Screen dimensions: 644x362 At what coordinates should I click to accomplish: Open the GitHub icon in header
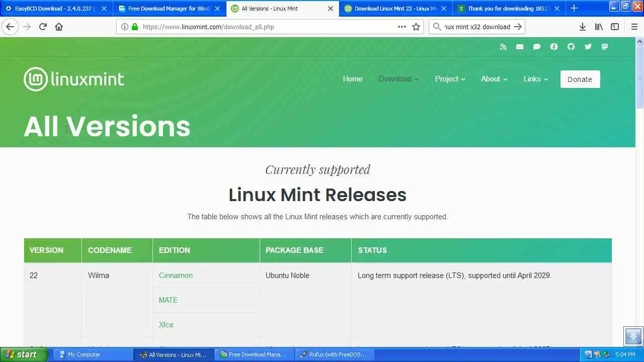pos(571,47)
